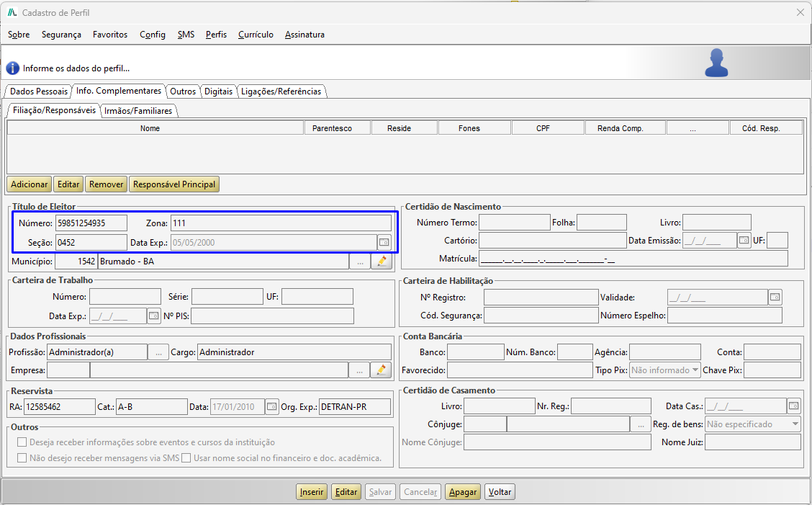812x505 pixels.
Task: Click Responsável Principal button
Action: [174, 184]
